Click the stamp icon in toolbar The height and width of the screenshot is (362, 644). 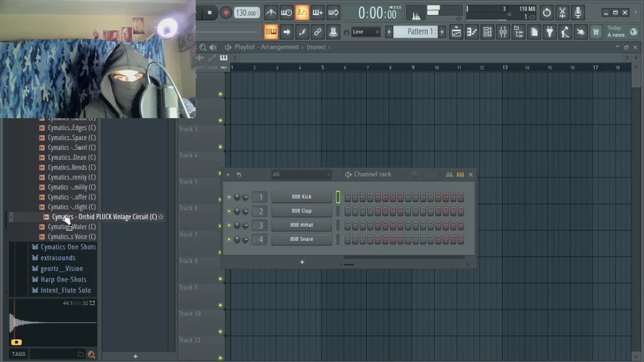tap(333, 32)
